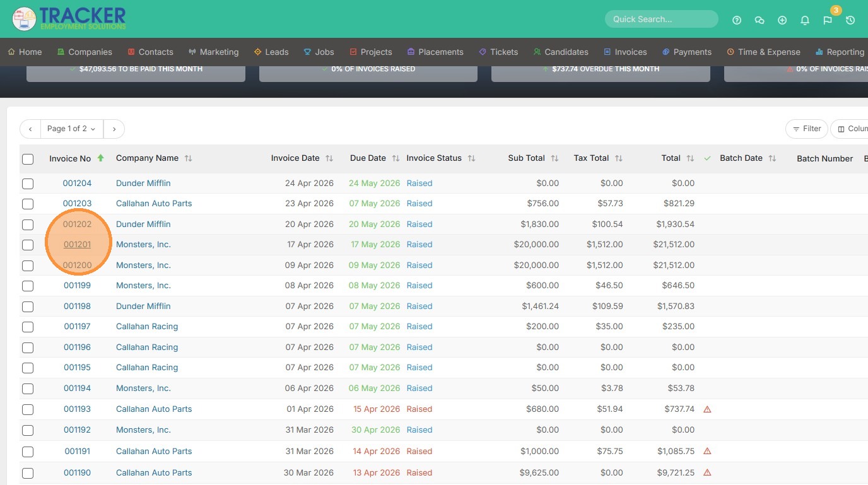Viewport: 868px width, 485px height.
Task: Toggle the select-all invoices checkbox
Action: point(28,159)
